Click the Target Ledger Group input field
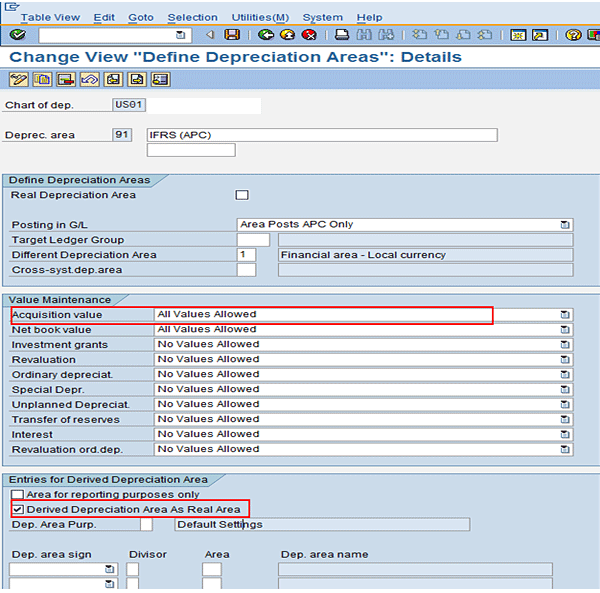 coord(253,240)
